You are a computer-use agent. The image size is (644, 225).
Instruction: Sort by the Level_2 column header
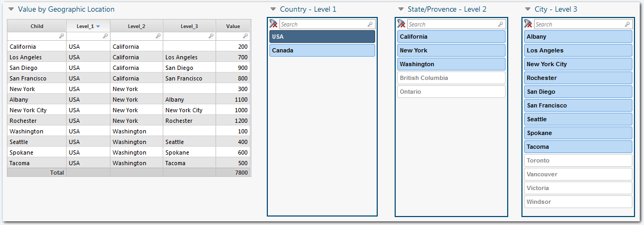[136, 26]
